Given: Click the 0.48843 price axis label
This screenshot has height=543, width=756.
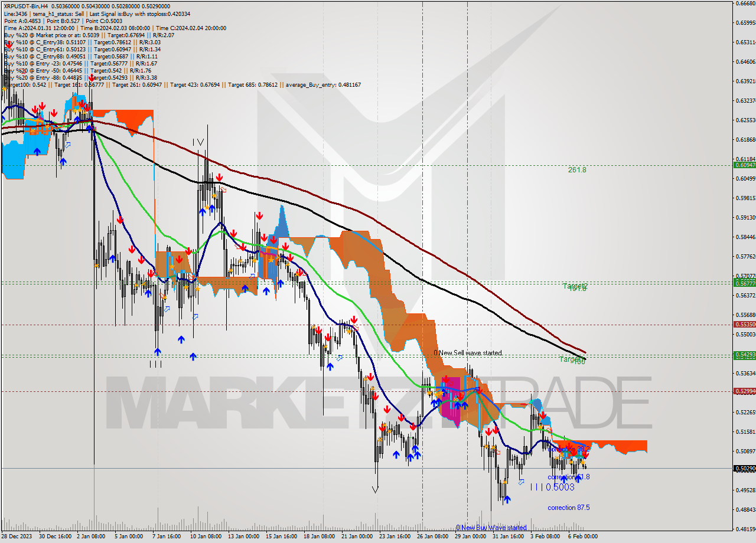Looking at the screenshot, I should tap(745, 509).
